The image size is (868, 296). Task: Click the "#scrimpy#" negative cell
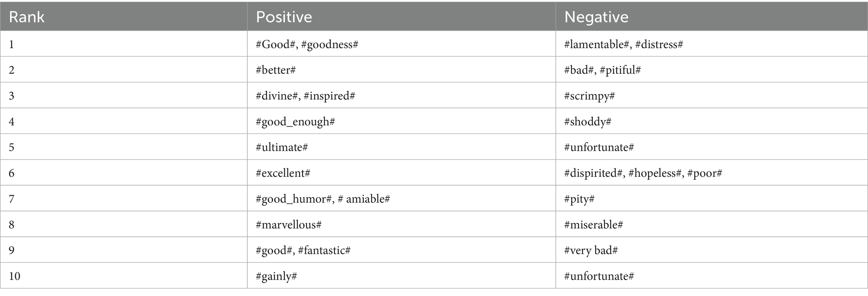pos(589,96)
